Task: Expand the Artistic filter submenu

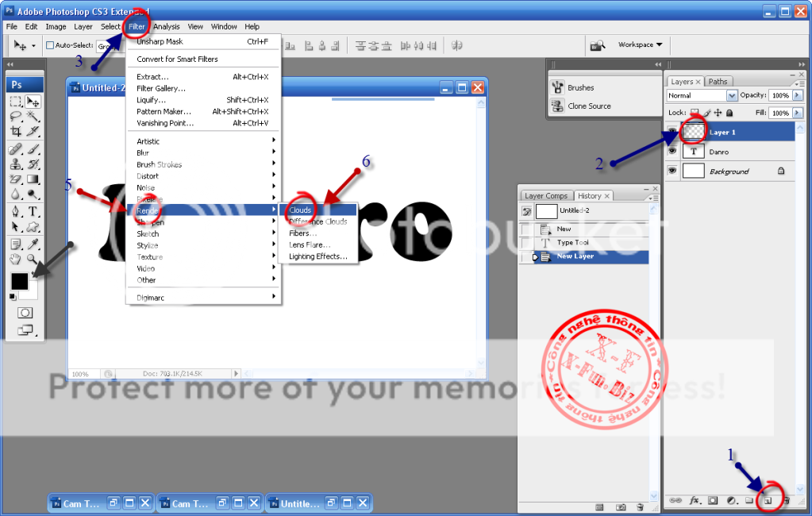Action: 205,141
